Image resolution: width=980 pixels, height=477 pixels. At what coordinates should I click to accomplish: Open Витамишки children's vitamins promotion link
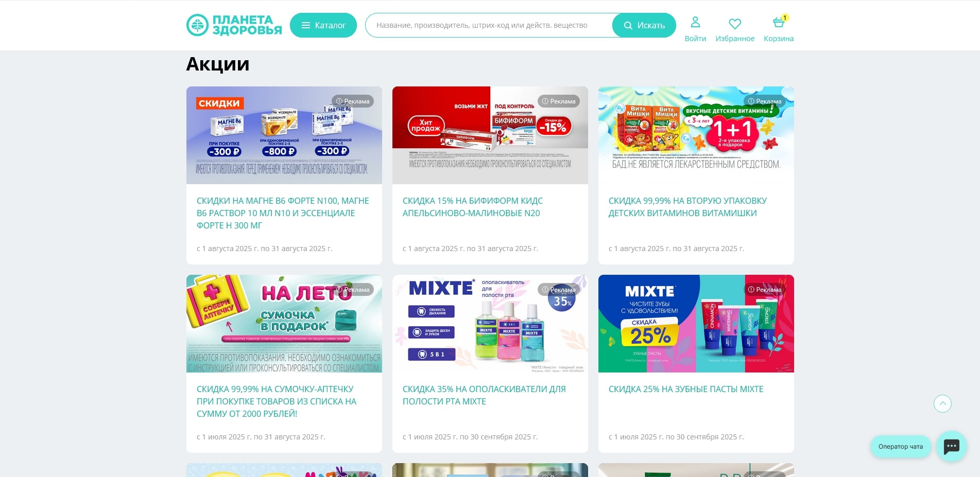pos(687,207)
